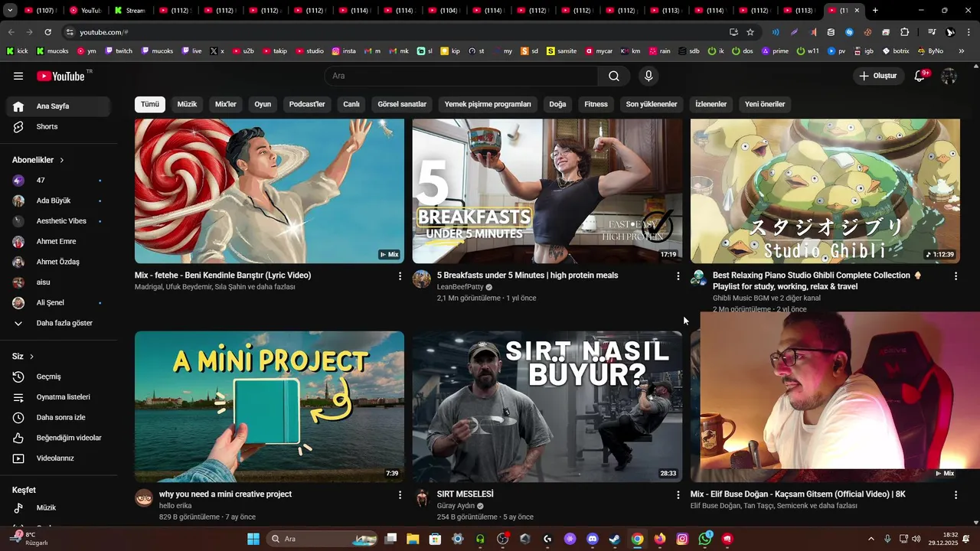Viewport: 980px width, 551px height.
Task: Select the Görsel sanatlar chip
Action: [x=402, y=104]
